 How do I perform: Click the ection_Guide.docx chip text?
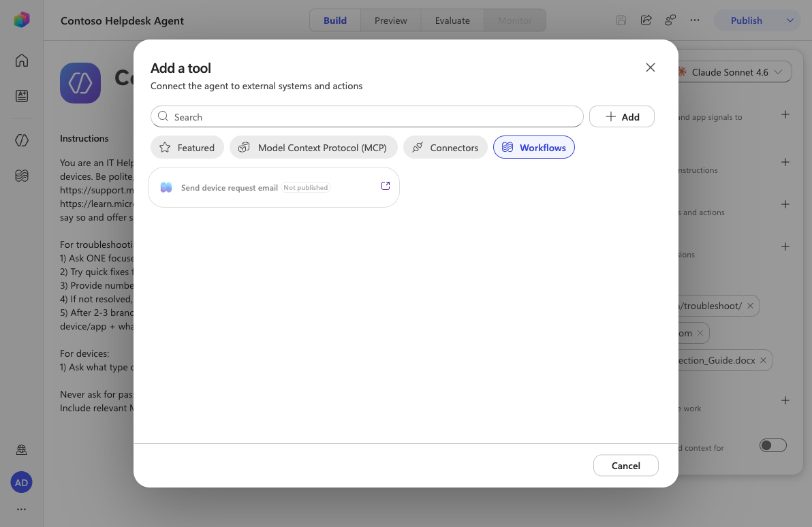[x=717, y=360]
